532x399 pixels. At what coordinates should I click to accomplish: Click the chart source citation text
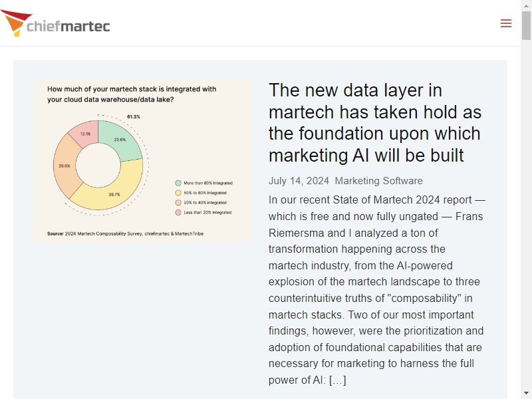point(125,233)
